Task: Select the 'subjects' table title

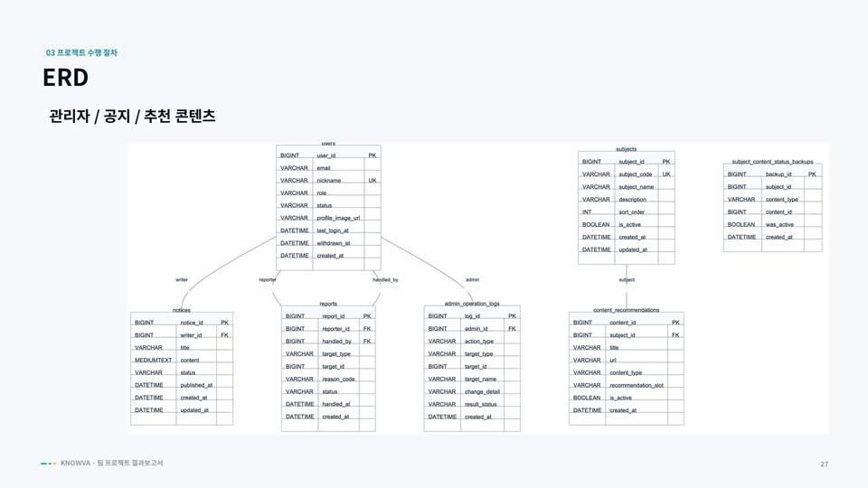Action: coord(626,149)
